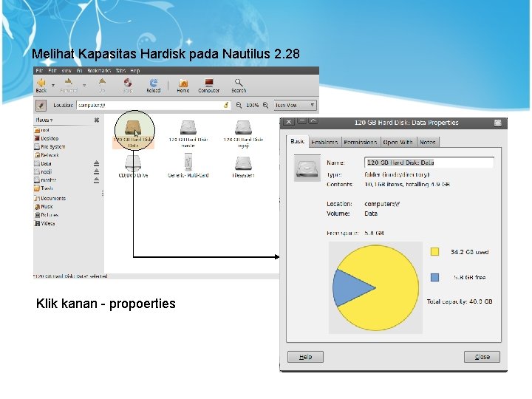Open Videos bookmark in sidebar
The height and width of the screenshot is (399, 532).
pyautogui.click(x=45, y=223)
